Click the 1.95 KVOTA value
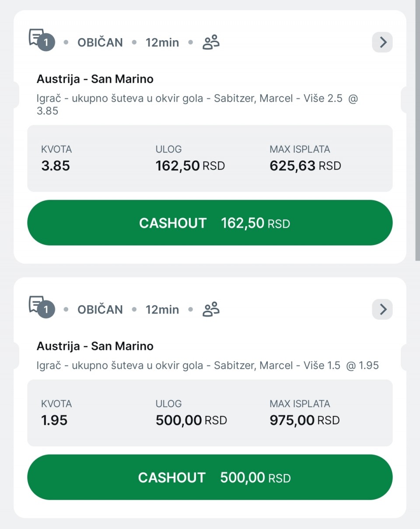 point(54,420)
